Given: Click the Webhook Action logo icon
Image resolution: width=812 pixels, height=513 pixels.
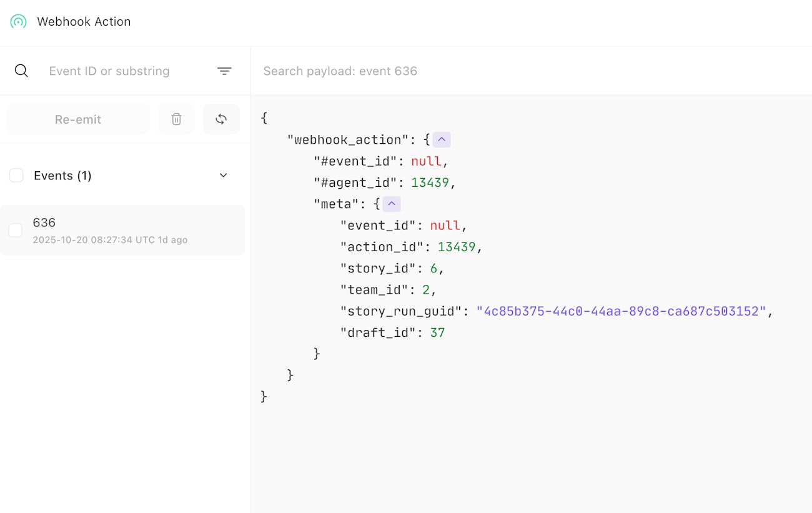Looking at the screenshot, I should coord(19,22).
